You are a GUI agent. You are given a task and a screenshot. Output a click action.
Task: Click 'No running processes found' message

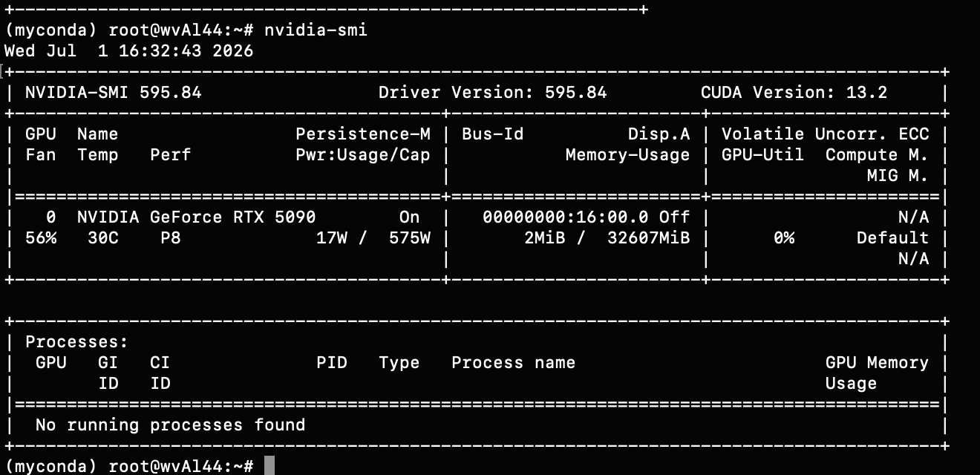point(171,425)
